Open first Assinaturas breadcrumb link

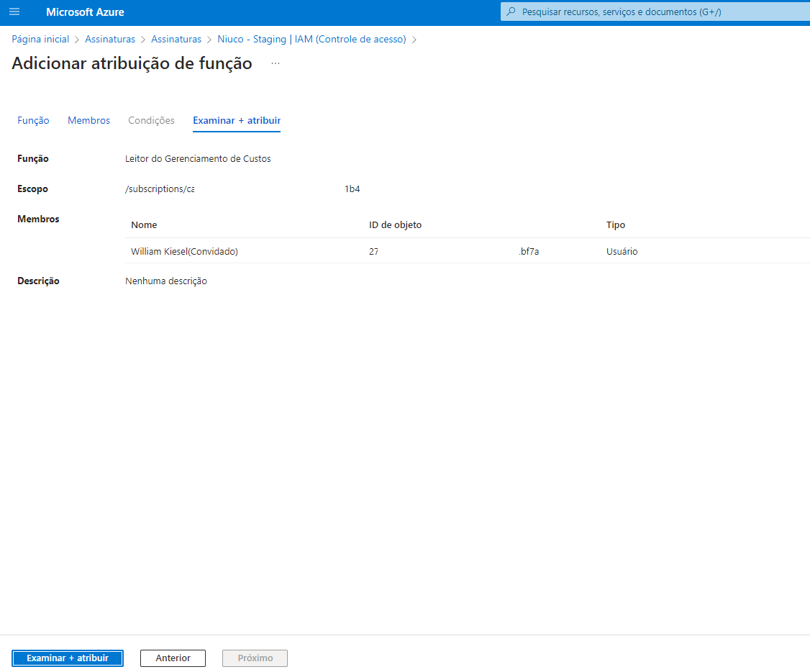(110, 40)
